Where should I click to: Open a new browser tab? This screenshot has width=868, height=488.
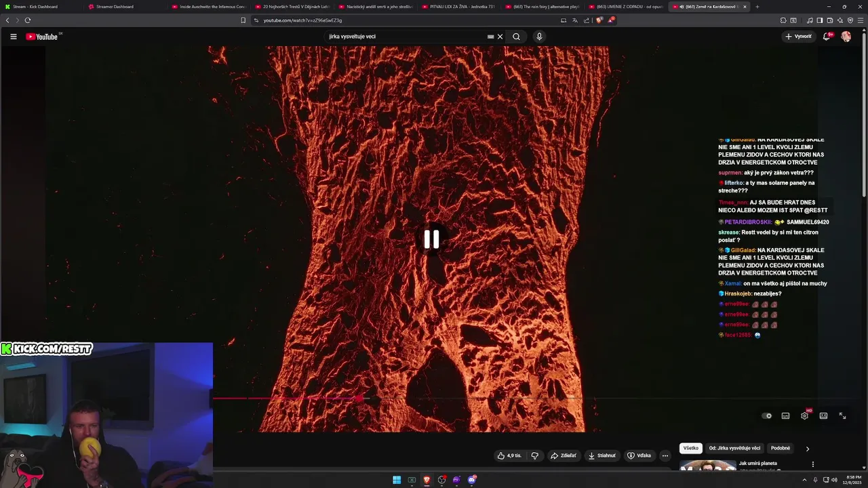point(757,7)
